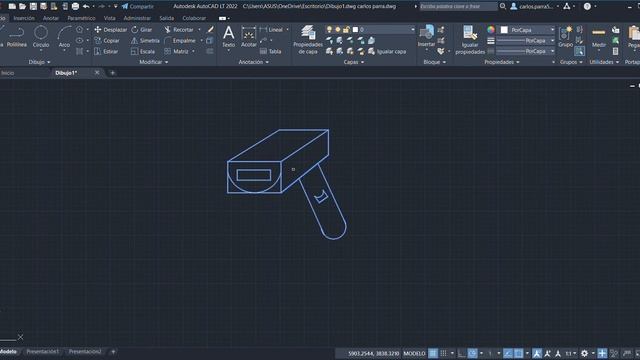The width and height of the screenshot is (640, 360).
Task: Click the erase (Borrar) pencil icon
Action: 210,30
